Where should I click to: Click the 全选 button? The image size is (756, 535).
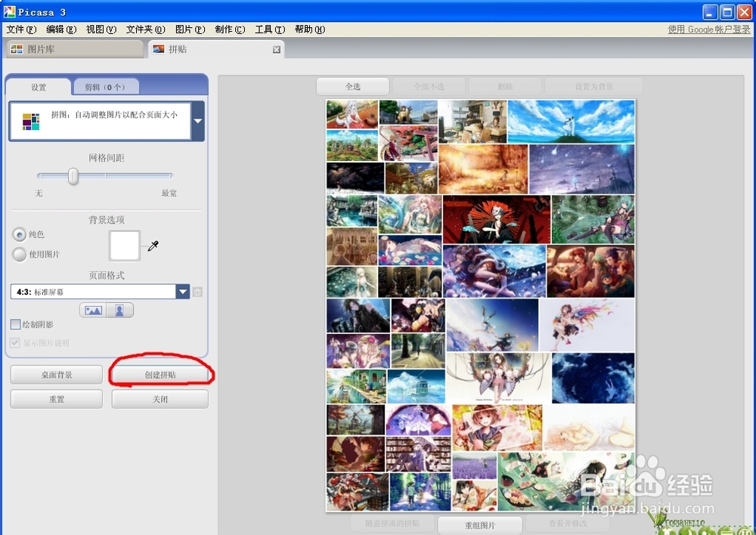tap(352, 86)
